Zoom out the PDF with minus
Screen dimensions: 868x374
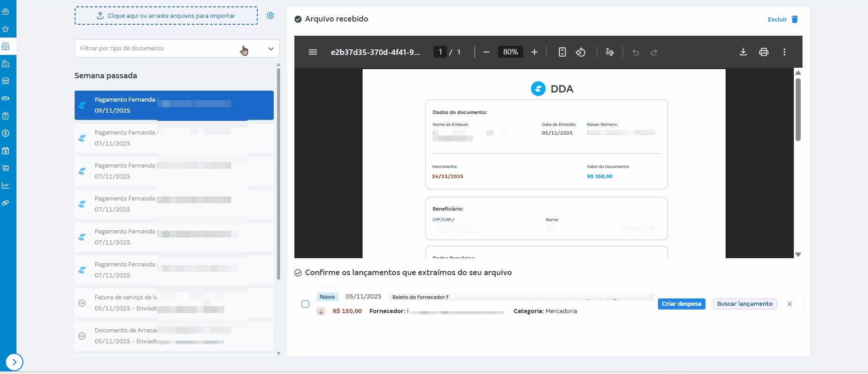(x=487, y=52)
